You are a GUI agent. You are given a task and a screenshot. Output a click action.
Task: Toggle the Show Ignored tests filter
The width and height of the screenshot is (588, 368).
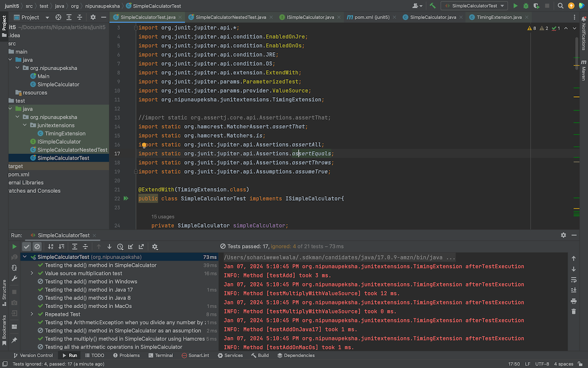(37, 247)
